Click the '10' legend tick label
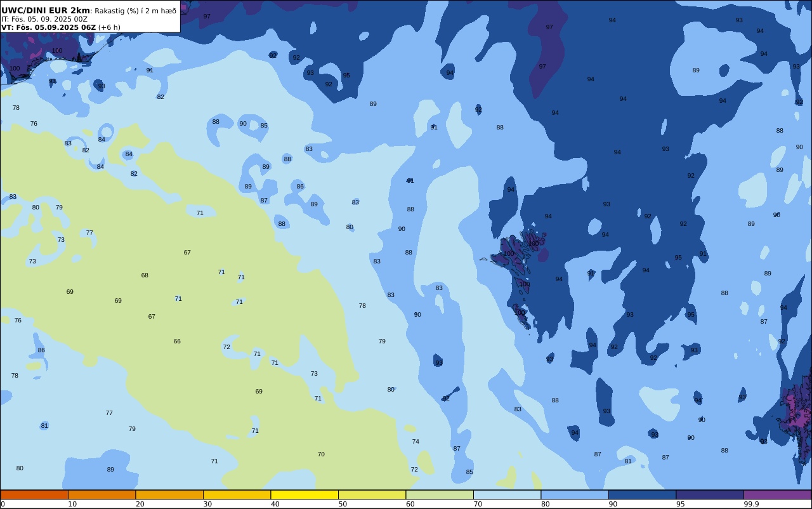The image size is (812, 509). tap(72, 504)
